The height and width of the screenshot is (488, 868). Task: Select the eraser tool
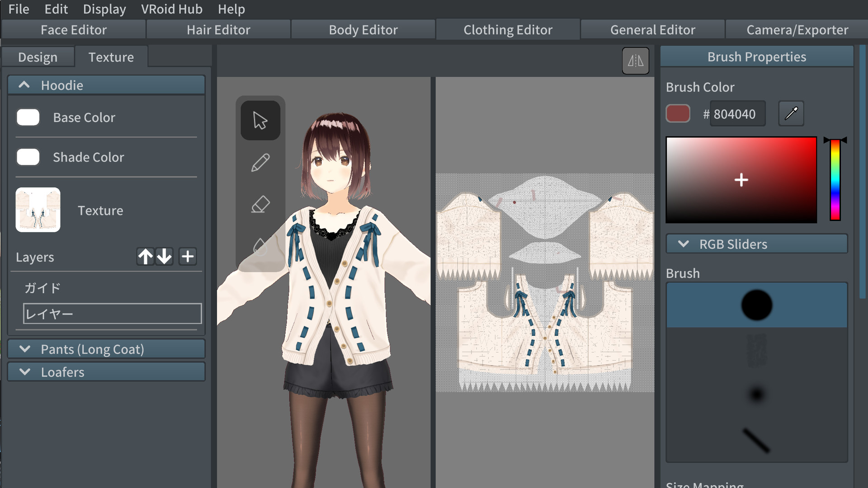click(260, 204)
